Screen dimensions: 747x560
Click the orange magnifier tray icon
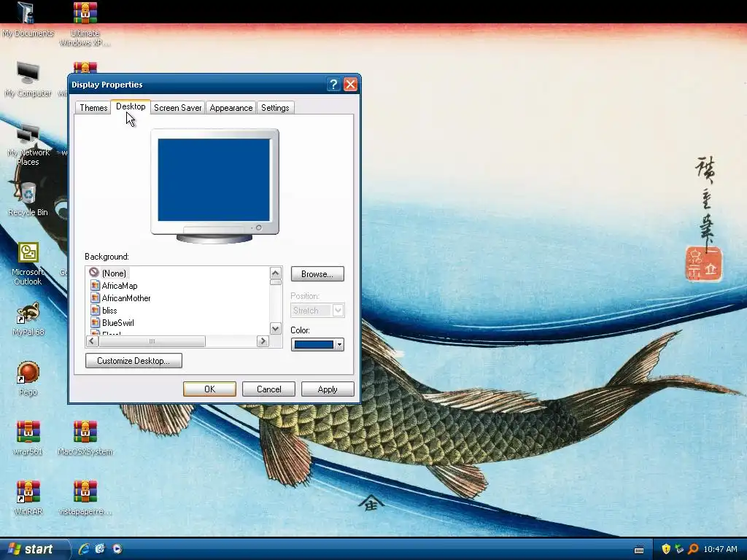click(x=693, y=549)
